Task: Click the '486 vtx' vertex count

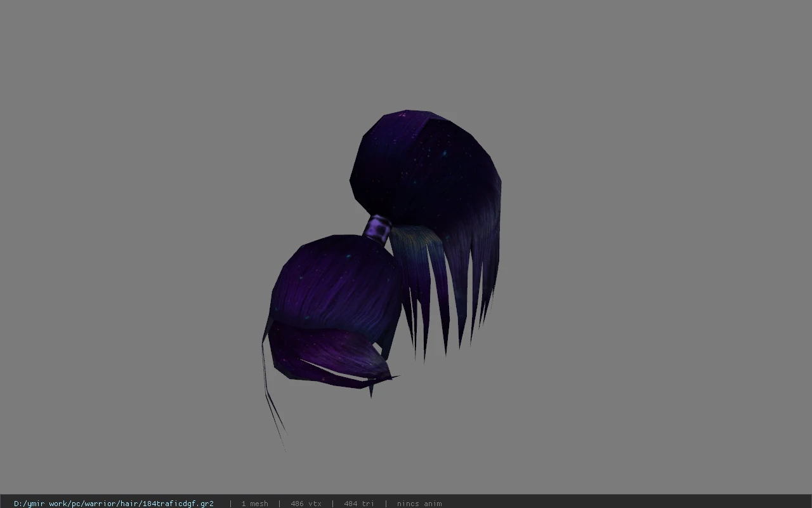Action: (x=306, y=504)
